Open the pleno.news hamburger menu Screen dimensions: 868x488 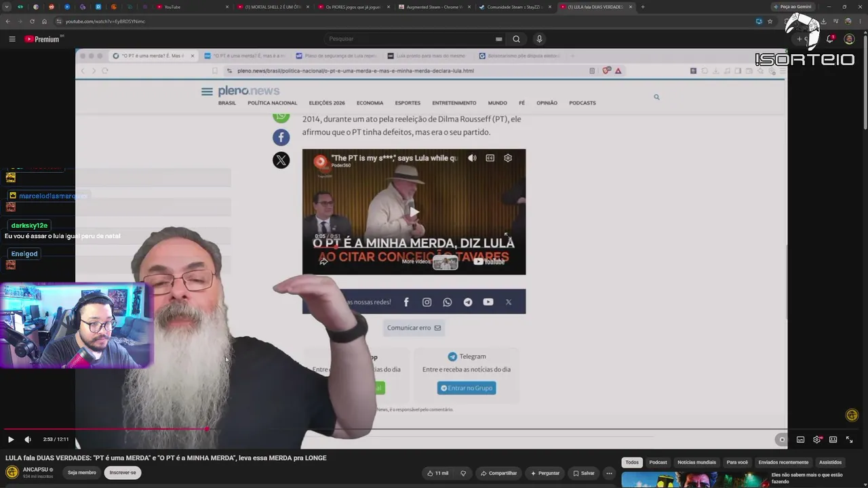[x=207, y=91]
